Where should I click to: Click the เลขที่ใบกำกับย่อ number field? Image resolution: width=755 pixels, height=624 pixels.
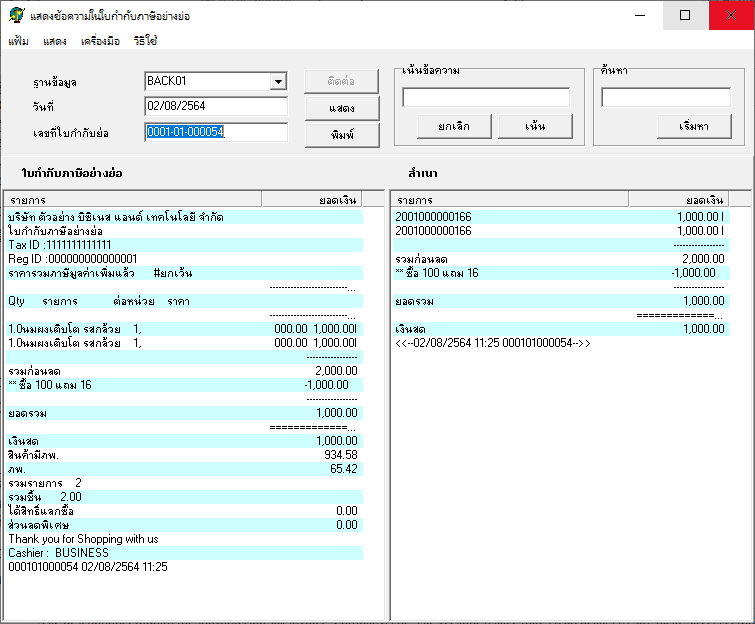click(x=215, y=132)
